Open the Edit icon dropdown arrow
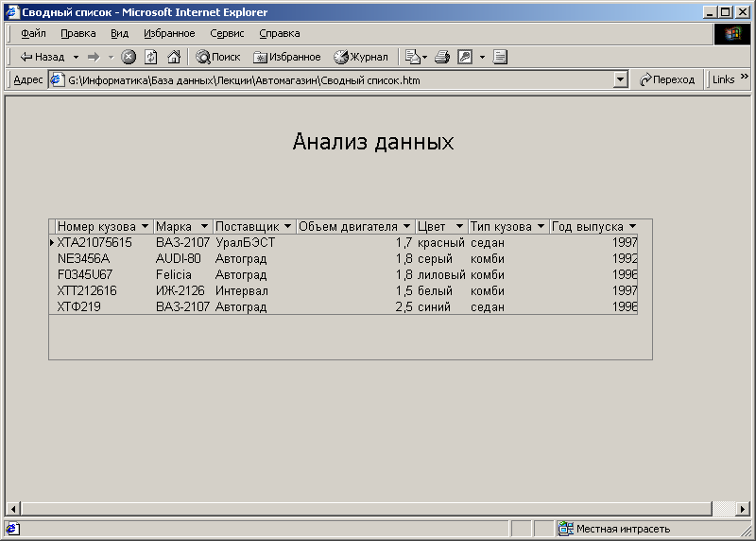Viewport: 756px width, 541px height. click(482, 57)
